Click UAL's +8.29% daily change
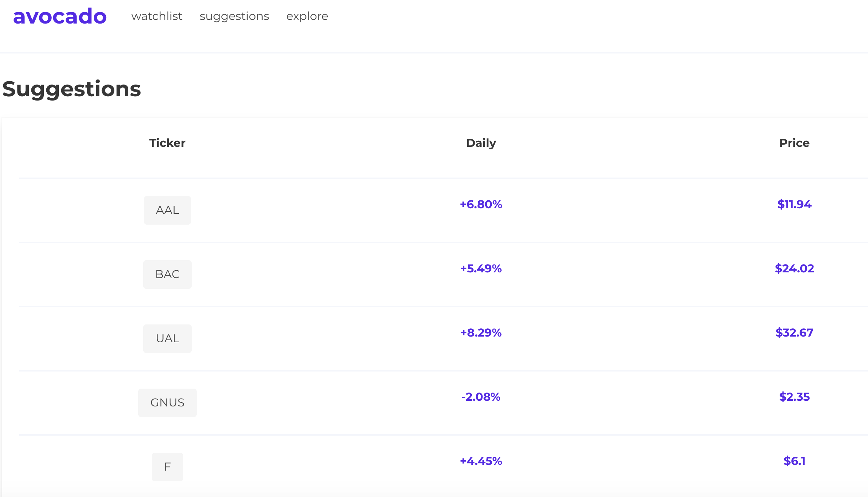868x497 pixels. (481, 333)
